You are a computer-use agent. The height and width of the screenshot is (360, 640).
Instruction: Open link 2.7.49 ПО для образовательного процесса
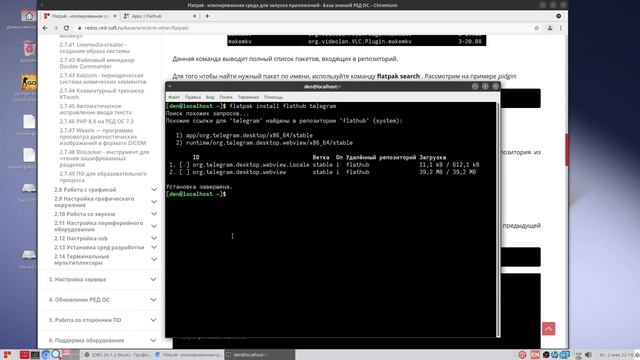[103, 177]
